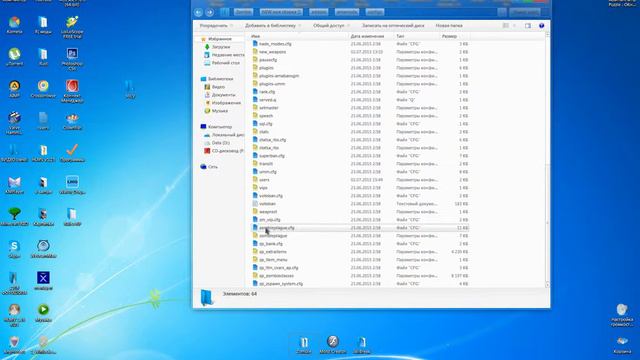Open the CD-дисковод drive
The width and height of the screenshot is (640, 360).
tap(224, 151)
